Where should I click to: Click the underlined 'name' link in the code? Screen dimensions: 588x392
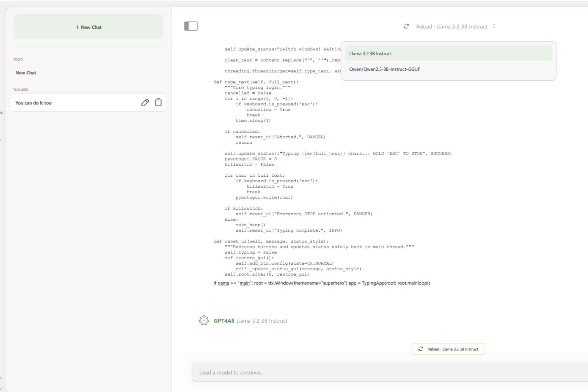223,283
